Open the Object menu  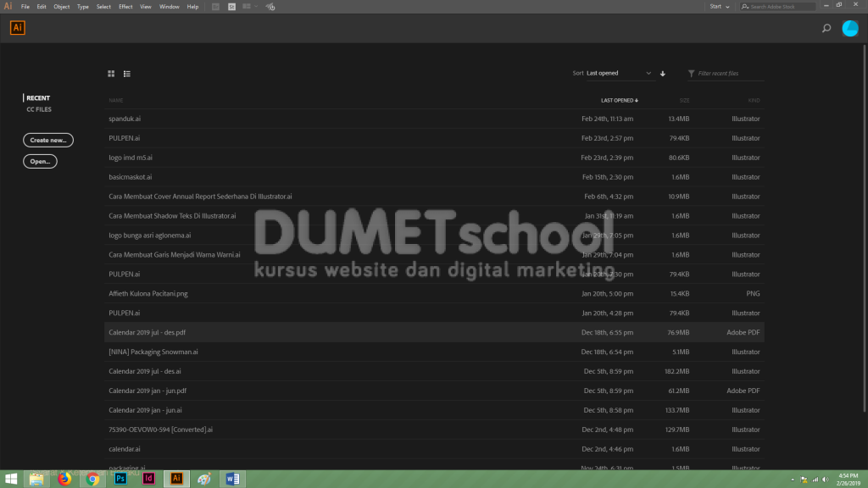click(x=61, y=7)
